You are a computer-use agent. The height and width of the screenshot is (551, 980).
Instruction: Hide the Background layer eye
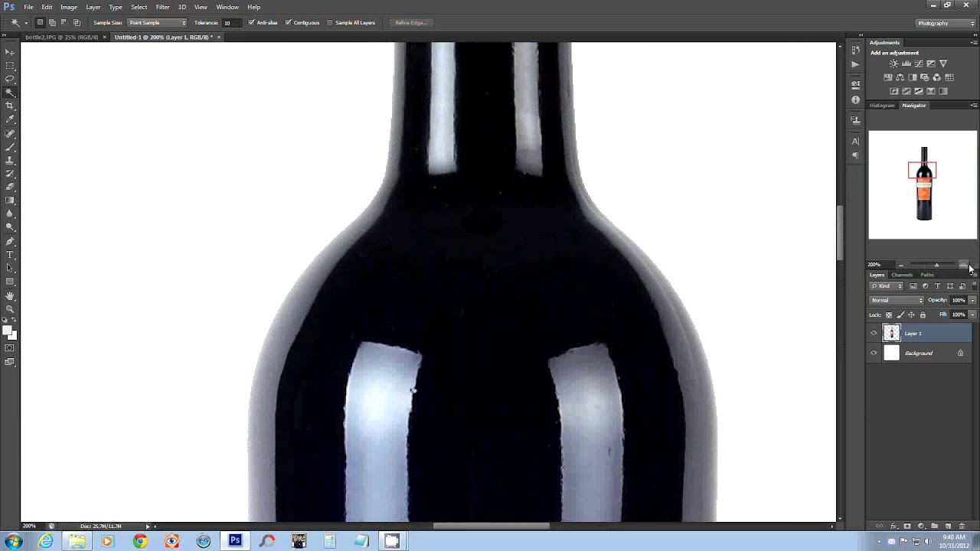[874, 353]
